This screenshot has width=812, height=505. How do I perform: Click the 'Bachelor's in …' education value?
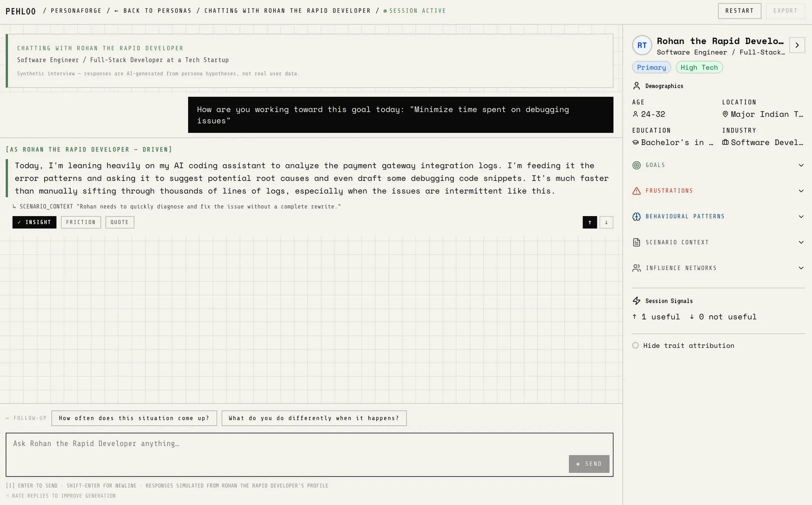(677, 142)
